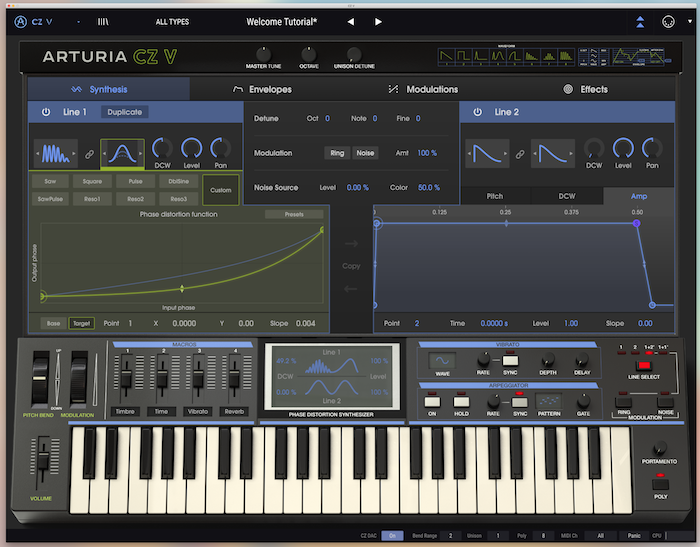The image size is (700, 547).
Task: Select Base curve button
Action: click(x=53, y=323)
